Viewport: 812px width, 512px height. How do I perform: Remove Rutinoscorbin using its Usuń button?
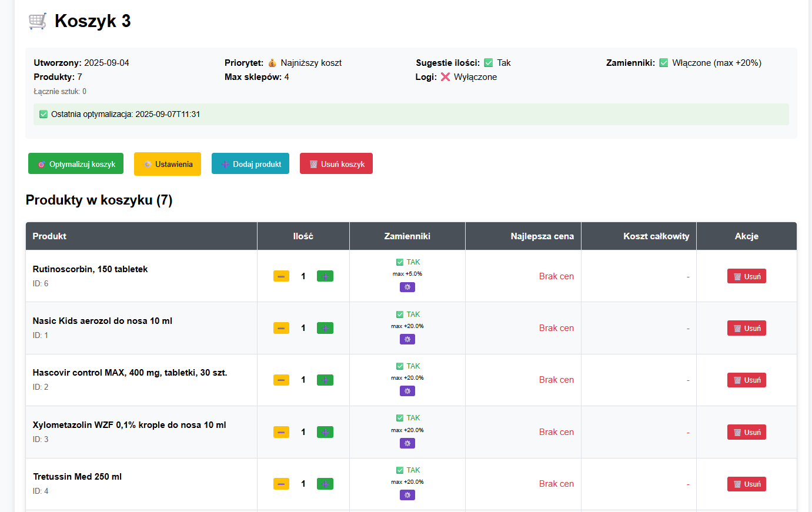(747, 276)
